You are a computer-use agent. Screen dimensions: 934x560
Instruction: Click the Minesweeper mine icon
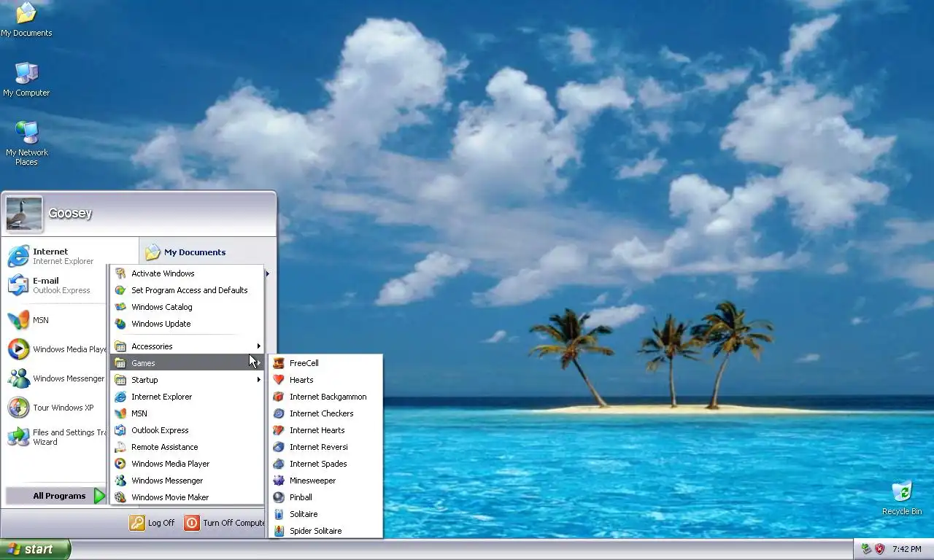click(x=278, y=481)
